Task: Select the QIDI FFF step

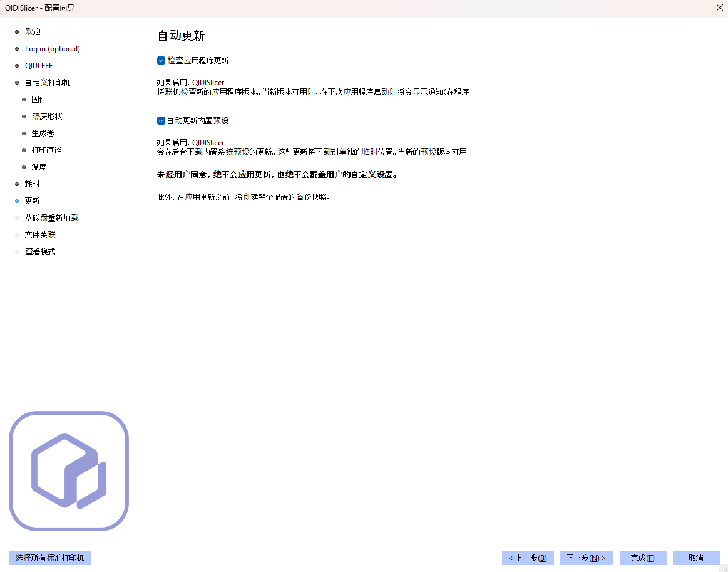Action: click(39, 66)
